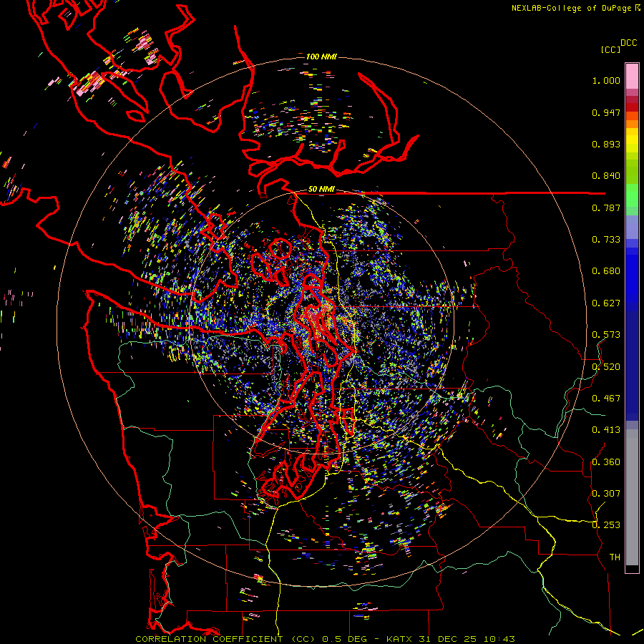Select the 0.627 legend value
Screen dimensions: 644x644
pos(606,303)
